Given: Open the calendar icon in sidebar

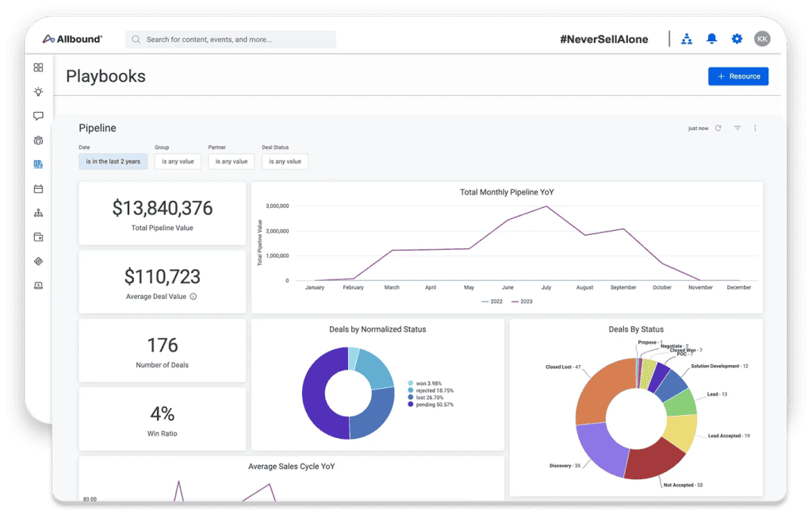Looking at the screenshot, I should pos(38,189).
